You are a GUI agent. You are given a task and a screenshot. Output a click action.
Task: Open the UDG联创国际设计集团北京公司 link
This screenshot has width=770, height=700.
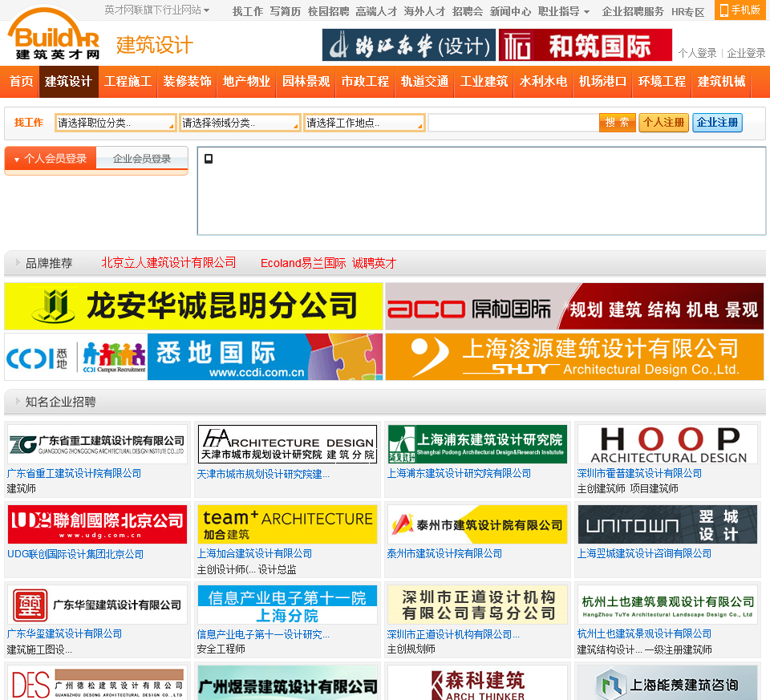point(75,554)
